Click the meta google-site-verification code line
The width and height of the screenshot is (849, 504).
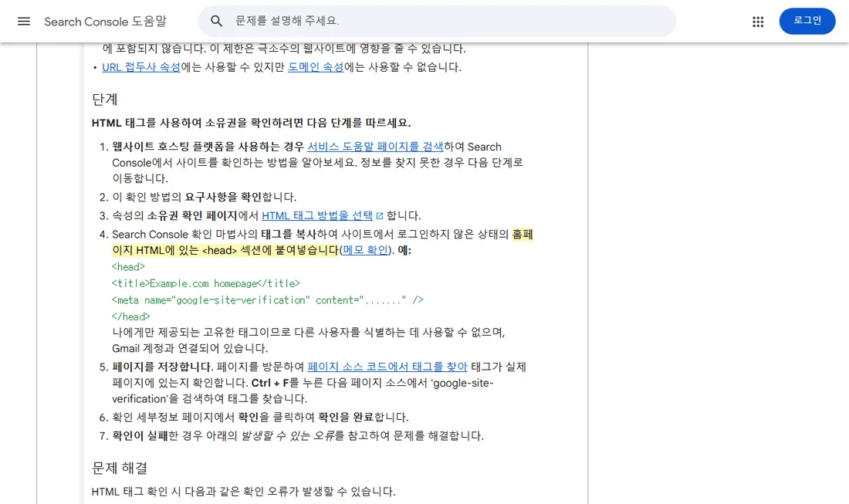point(268,300)
